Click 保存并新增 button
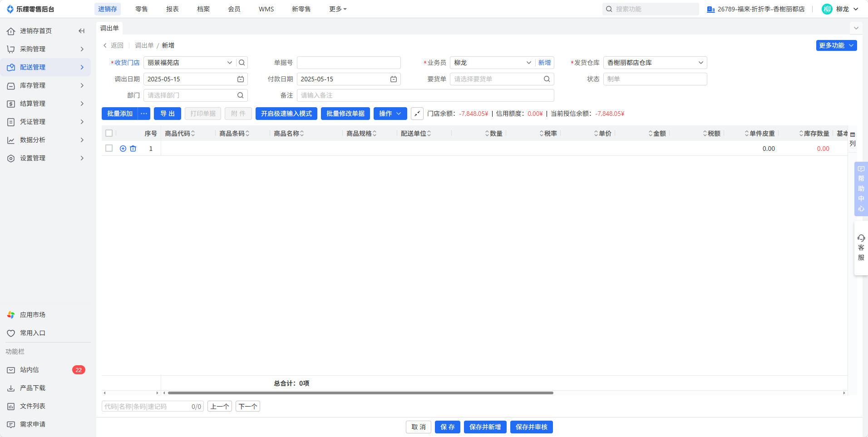Screen dimensions: 868x437 pyautogui.click(x=485, y=427)
